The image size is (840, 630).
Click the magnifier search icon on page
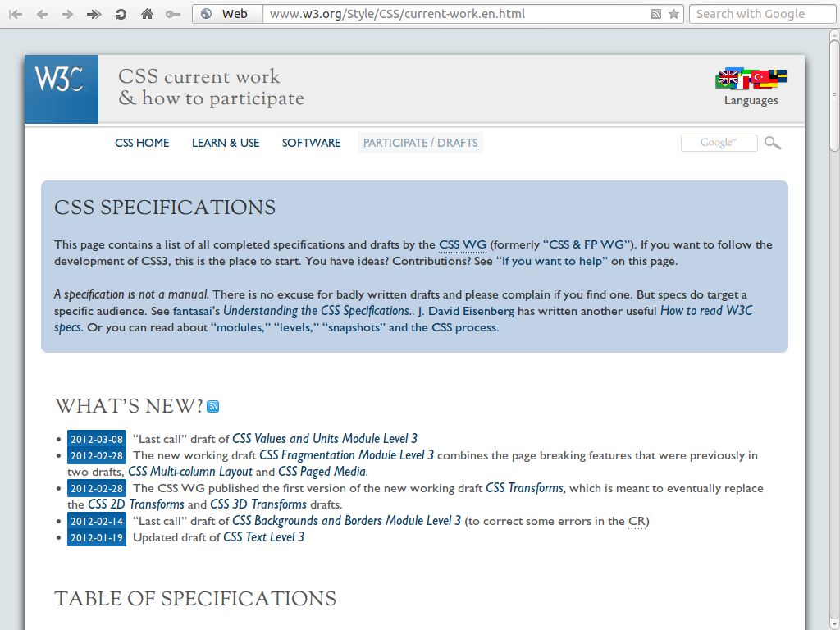pos(773,143)
